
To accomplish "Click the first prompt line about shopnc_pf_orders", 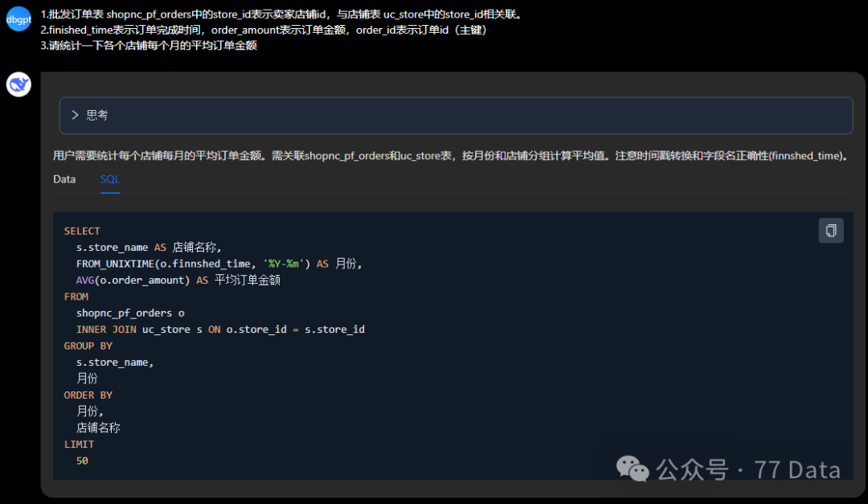I will click(282, 14).
